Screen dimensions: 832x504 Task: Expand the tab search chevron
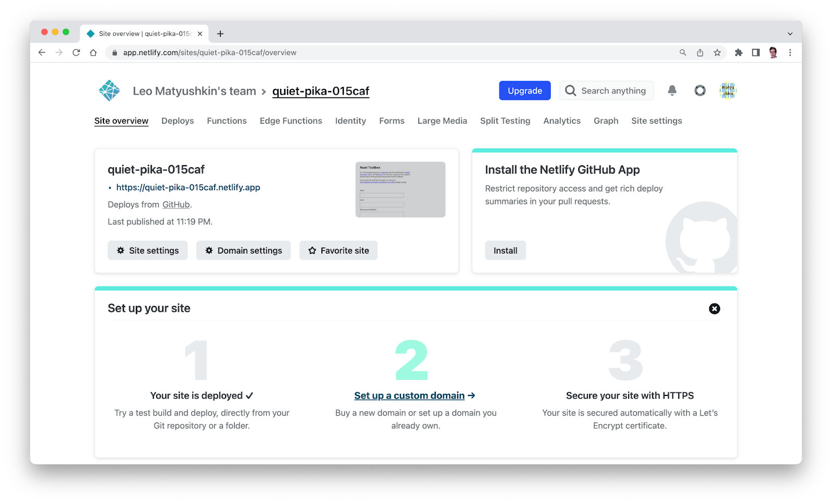[790, 34]
